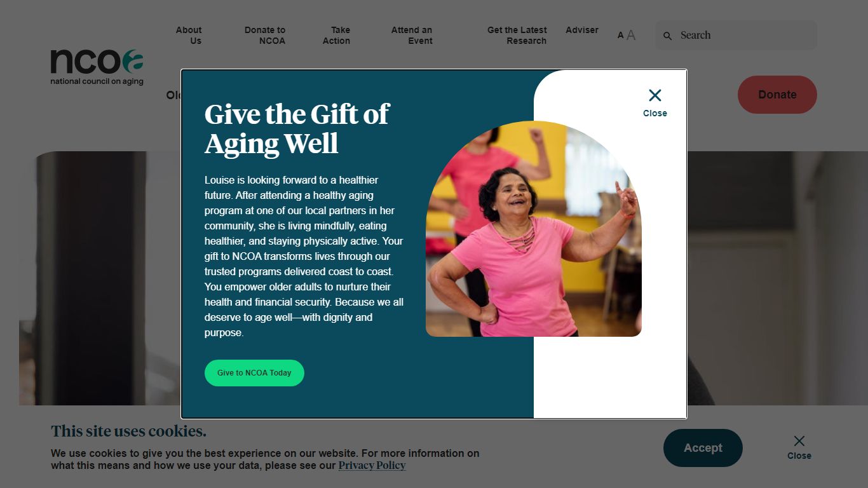Click the This site uses cookies heading
The width and height of the screenshot is (868, 488).
pos(128,431)
